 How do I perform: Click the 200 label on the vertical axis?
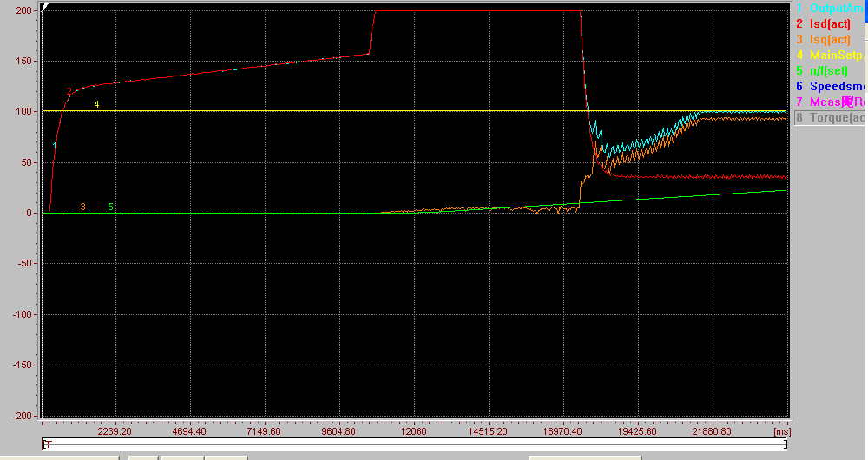point(23,10)
